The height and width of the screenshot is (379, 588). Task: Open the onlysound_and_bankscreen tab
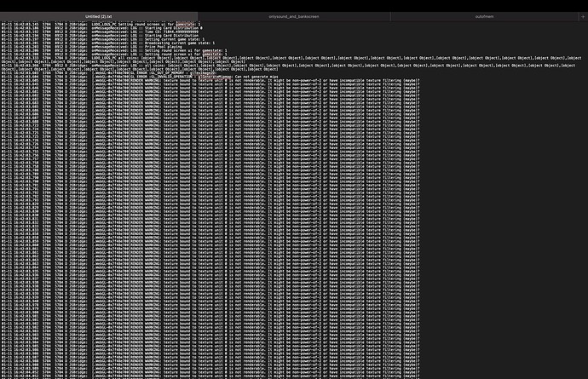294,16
